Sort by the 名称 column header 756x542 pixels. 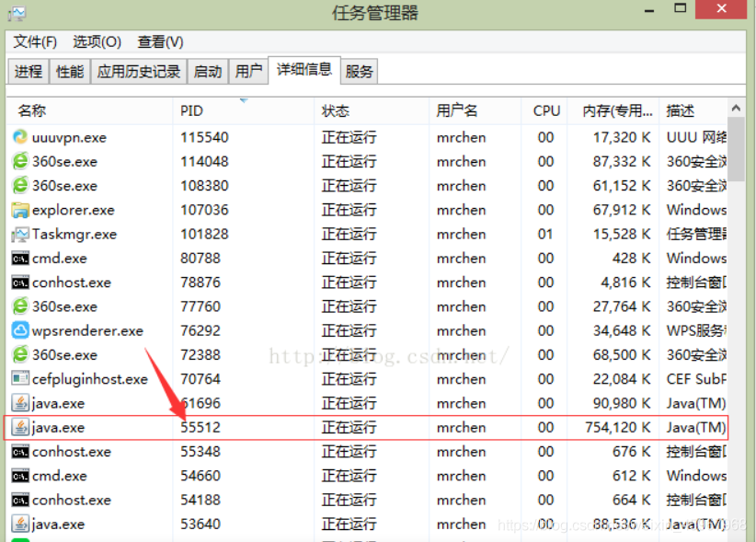point(90,111)
